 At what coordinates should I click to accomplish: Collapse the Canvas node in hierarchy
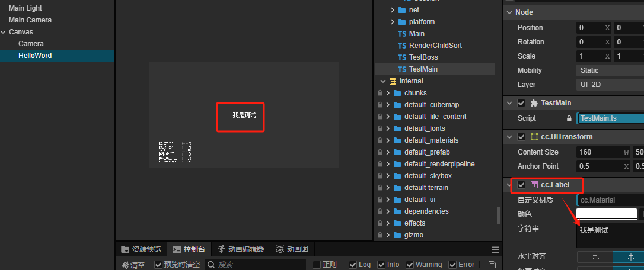pos(4,31)
